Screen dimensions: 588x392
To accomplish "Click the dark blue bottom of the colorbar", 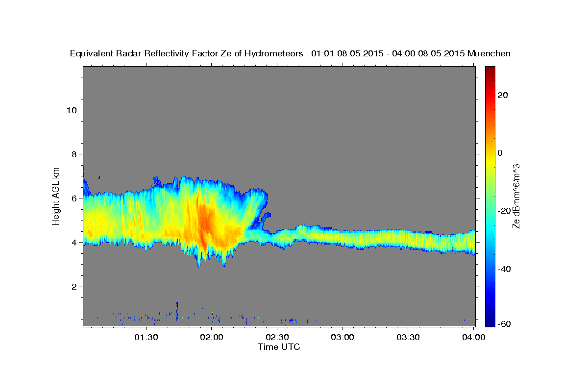I will click(490, 321).
